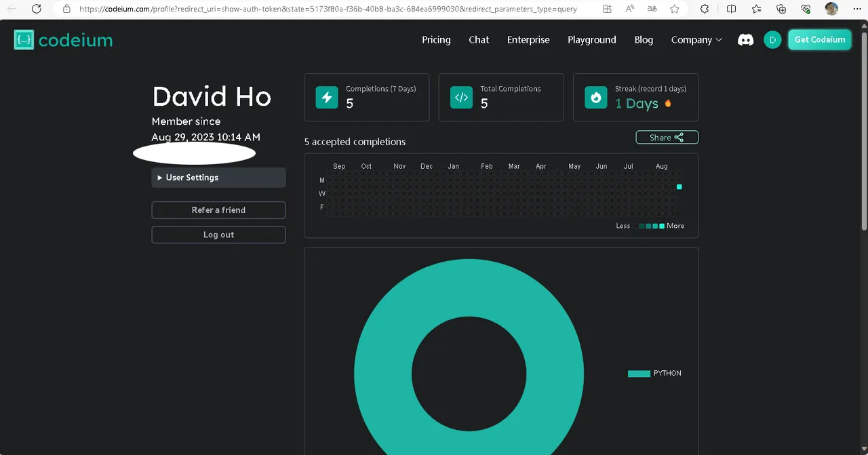Viewport: 868px width, 455px height.
Task: Open the Blog page
Action: point(644,40)
